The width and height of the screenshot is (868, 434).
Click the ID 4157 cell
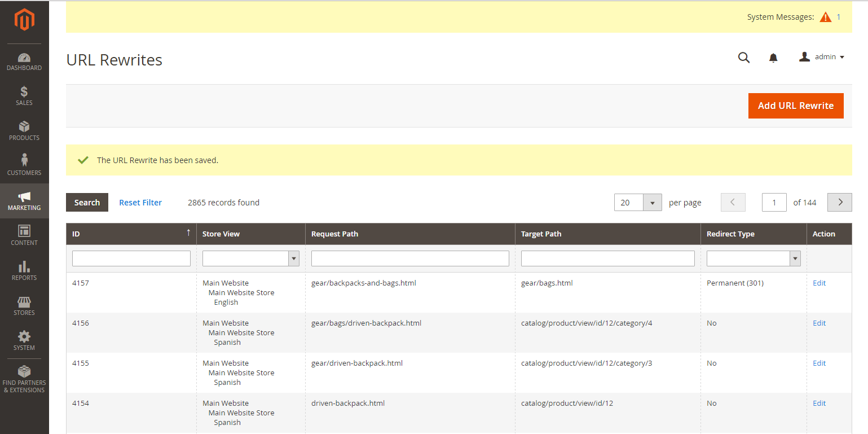(x=81, y=283)
